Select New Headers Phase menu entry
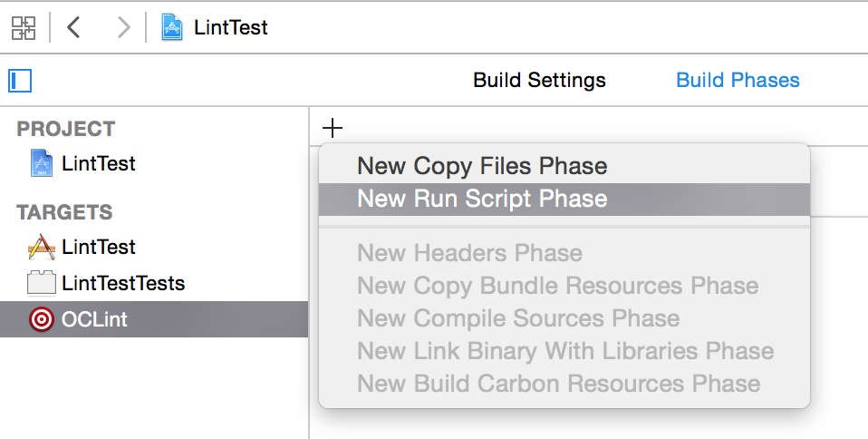The width and height of the screenshot is (868, 439). [469, 253]
